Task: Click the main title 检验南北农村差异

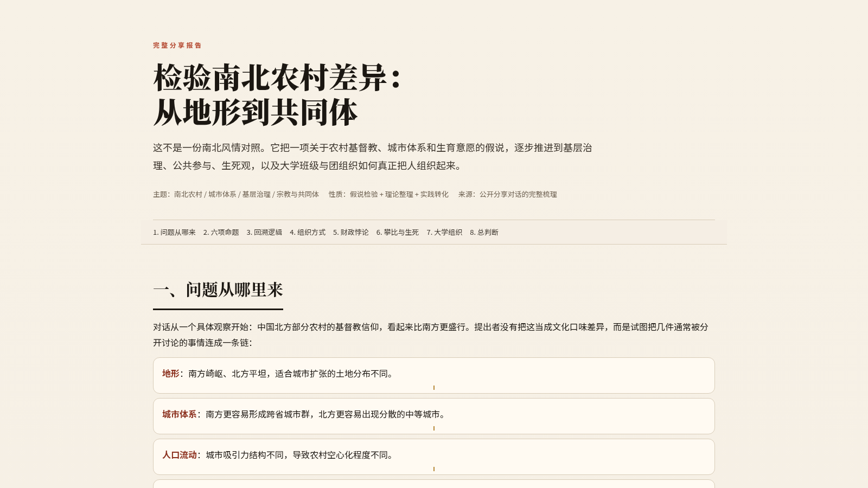Action: coord(278,94)
